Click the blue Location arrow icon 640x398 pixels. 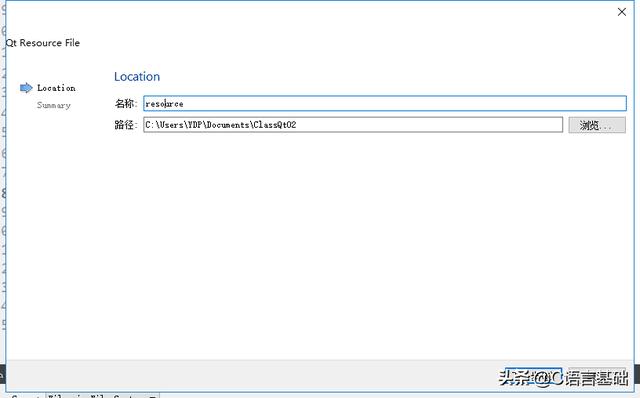pos(26,88)
